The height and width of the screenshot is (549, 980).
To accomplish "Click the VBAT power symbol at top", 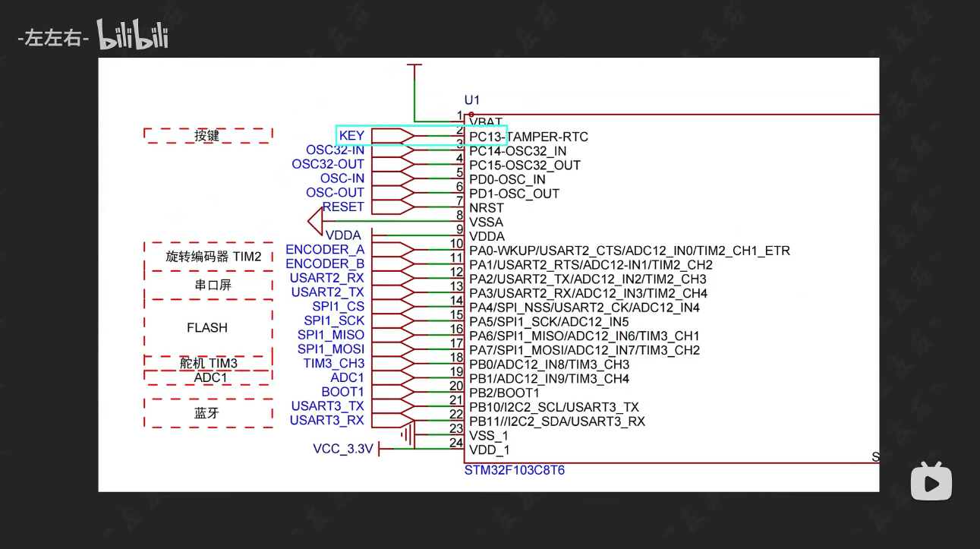I will (414, 67).
